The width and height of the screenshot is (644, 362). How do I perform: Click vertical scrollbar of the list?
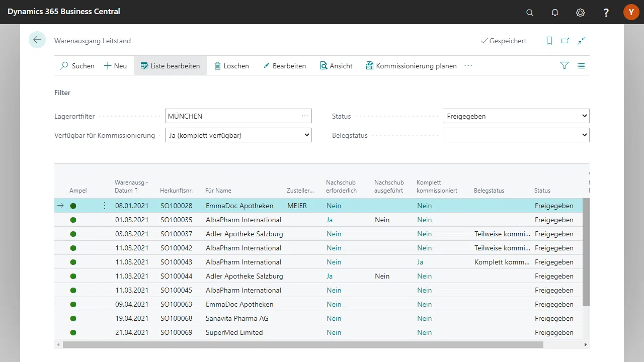point(586,252)
